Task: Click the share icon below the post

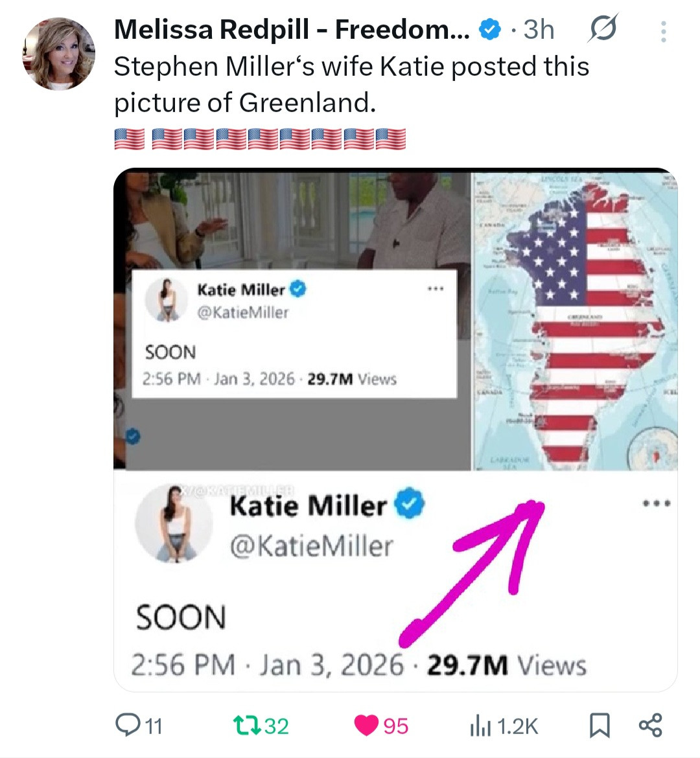Action: [x=650, y=725]
